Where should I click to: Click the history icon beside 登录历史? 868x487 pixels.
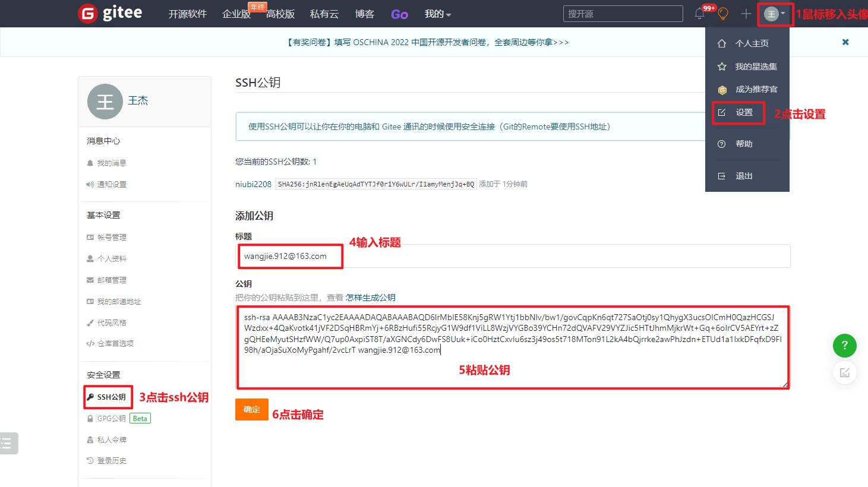pos(90,460)
